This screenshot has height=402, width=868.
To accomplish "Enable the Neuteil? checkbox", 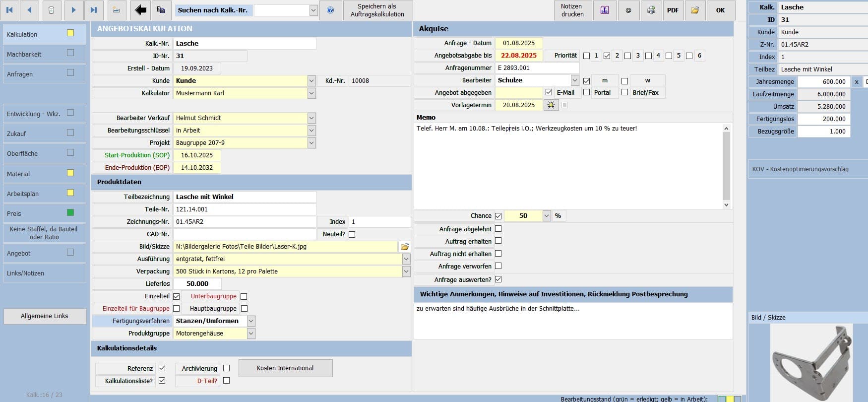I will [x=352, y=234].
